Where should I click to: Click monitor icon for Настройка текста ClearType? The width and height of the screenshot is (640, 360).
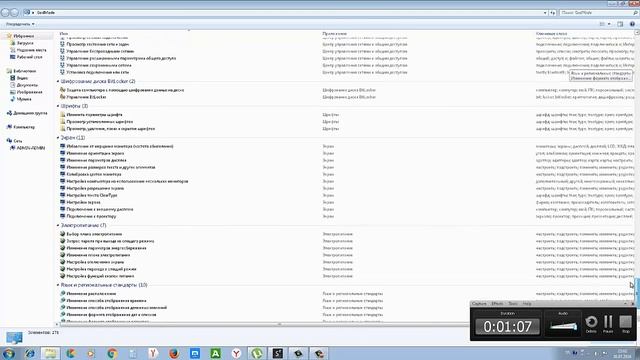[62, 195]
